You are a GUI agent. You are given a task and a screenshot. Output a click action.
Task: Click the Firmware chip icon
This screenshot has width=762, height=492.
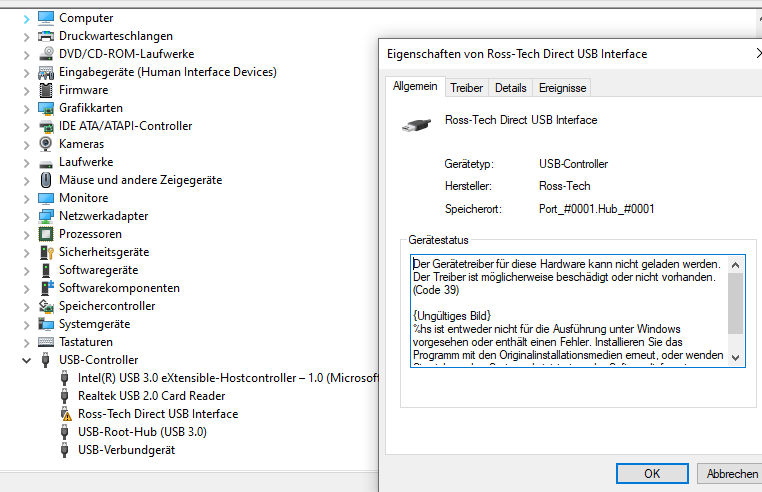tap(46, 90)
